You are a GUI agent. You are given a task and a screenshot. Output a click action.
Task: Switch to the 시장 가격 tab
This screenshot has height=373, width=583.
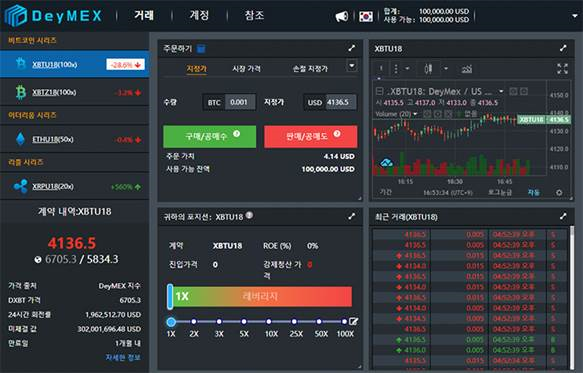[246, 69]
